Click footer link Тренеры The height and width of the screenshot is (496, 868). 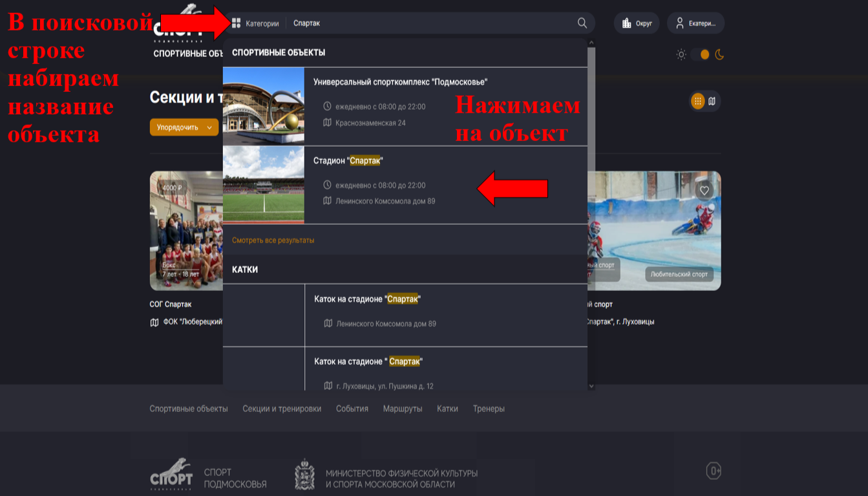[489, 409]
